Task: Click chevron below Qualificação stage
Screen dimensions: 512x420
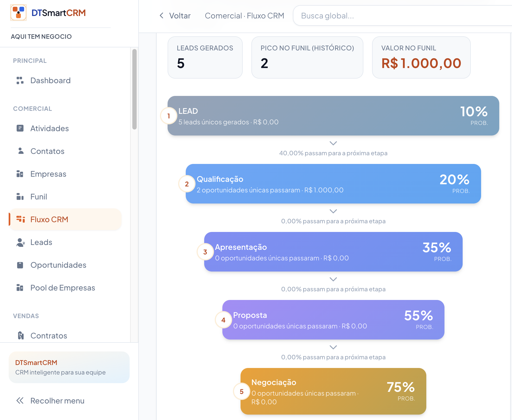Action: (x=333, y=211)
